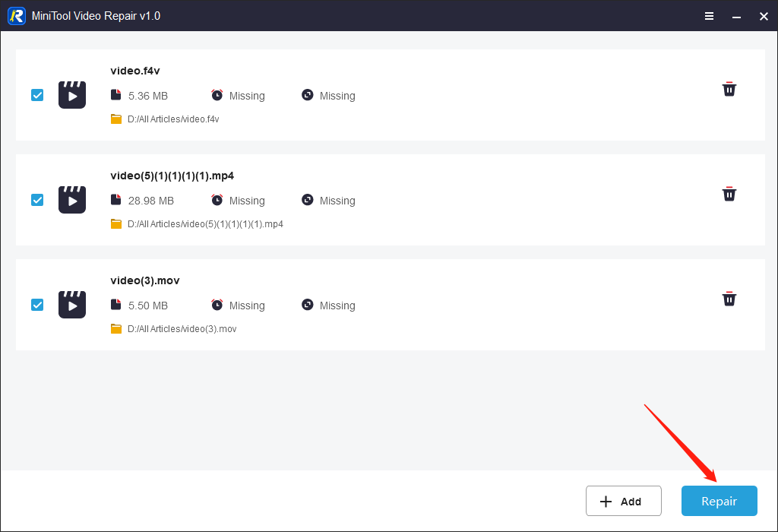The image size is (778, 532).
Task: Click the 5.50 MB size value
Action: click(x=148, y=306)
